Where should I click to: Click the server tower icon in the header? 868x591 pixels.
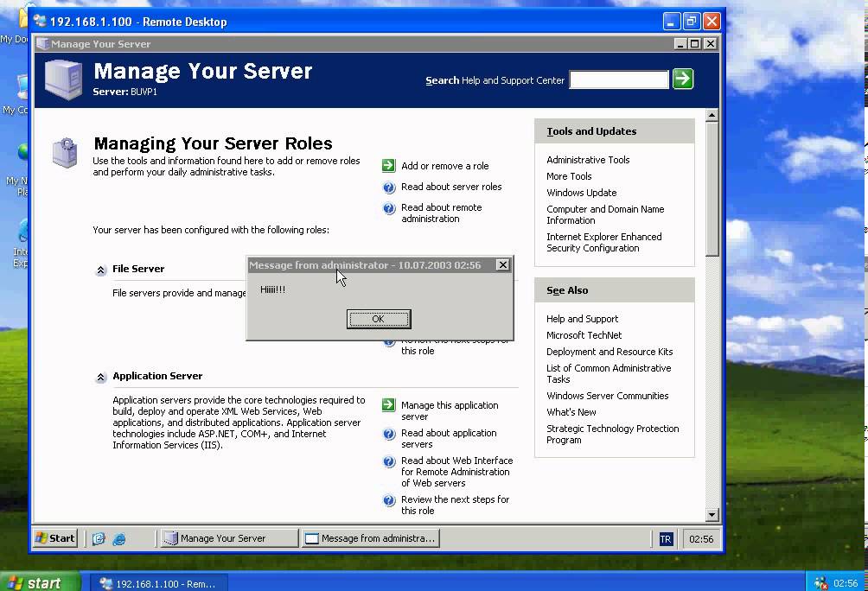pyautogui.click(x=63, y=79)
